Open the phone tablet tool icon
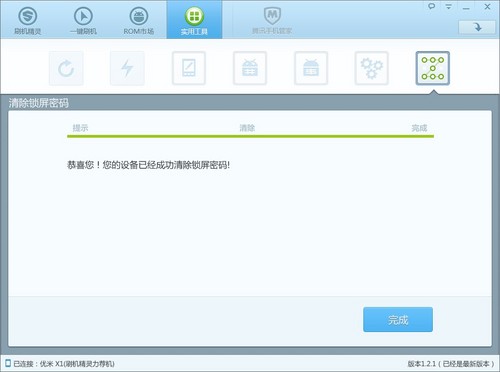This screenshot has height=372, width=500. 189,68
